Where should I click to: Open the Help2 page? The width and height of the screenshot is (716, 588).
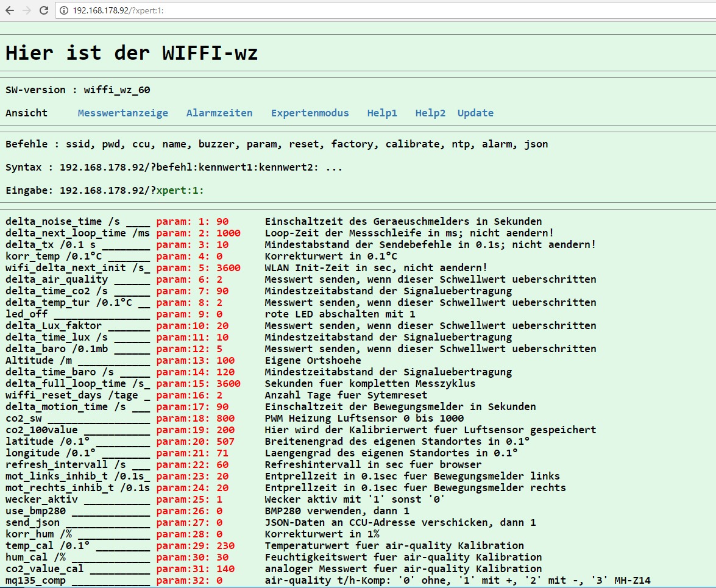(430, 113)
